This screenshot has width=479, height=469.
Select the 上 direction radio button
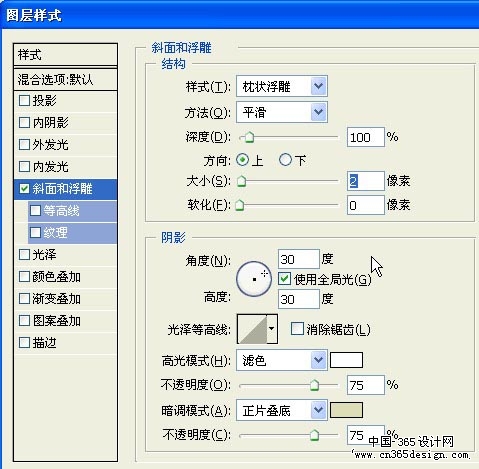[242, 160]
